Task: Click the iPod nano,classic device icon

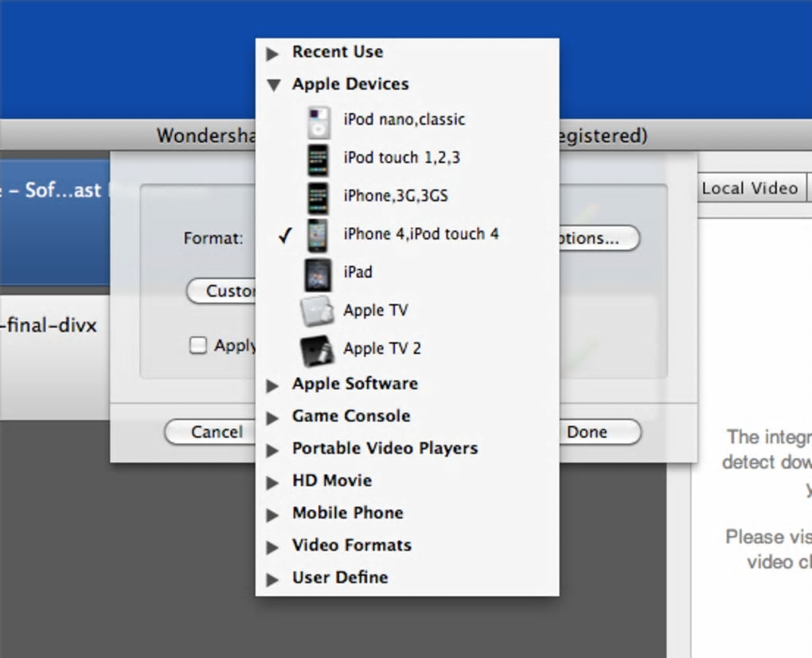Action: (x=318, y=123)
